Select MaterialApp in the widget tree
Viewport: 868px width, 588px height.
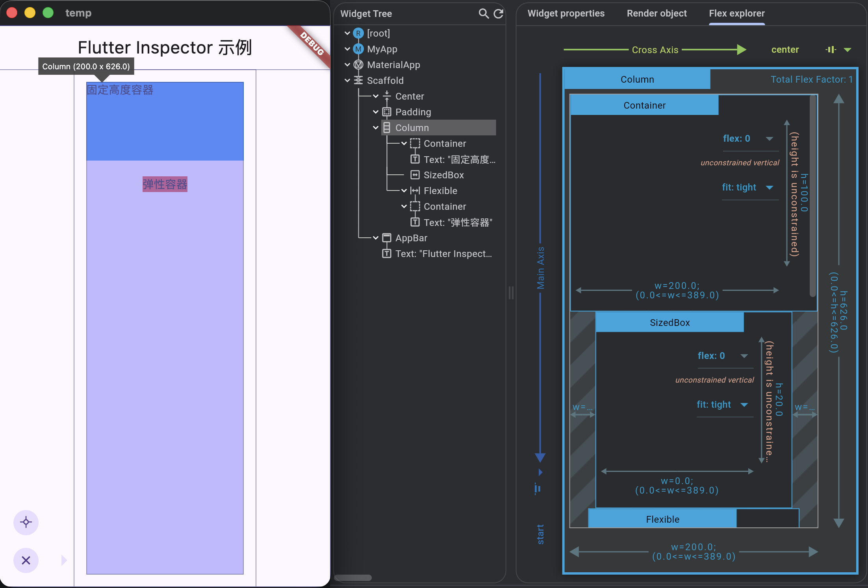click(x=393, y=65)
